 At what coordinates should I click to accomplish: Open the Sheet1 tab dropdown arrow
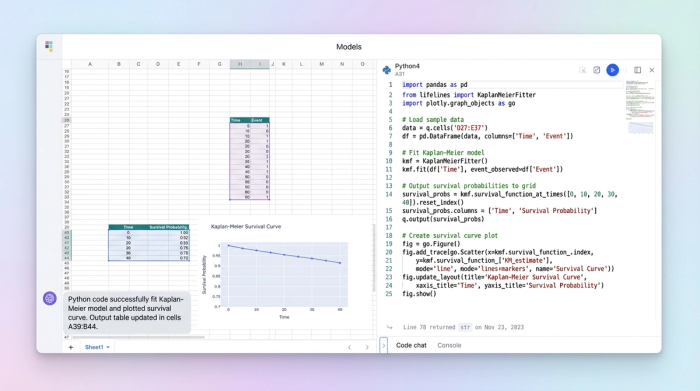pyautogui.click(x=108, y=347)
